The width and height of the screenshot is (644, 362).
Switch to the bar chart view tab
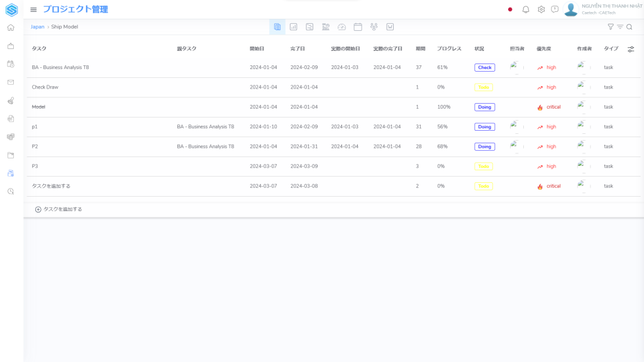click(x=293, y=27)
